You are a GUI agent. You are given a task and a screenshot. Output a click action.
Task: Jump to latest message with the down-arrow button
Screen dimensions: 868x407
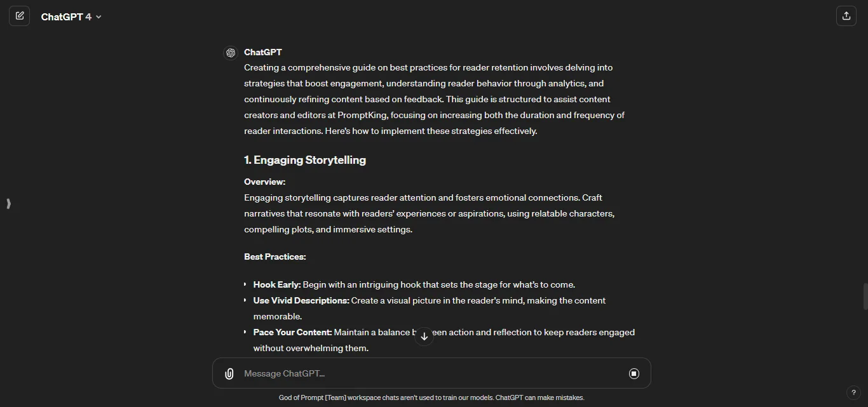coord(424,335)
